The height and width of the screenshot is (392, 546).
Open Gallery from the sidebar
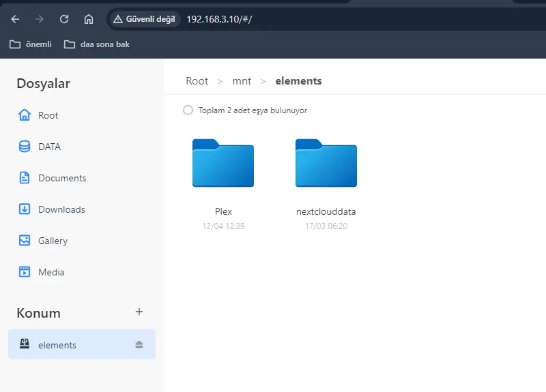[53, 241]
